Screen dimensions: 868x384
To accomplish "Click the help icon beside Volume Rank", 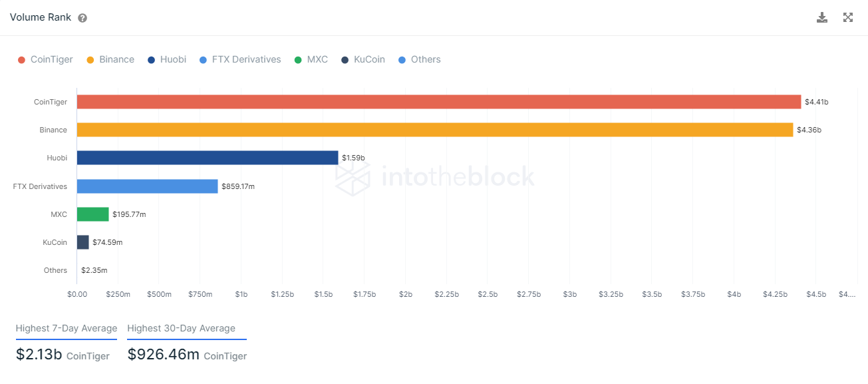I will pos(82,18).
